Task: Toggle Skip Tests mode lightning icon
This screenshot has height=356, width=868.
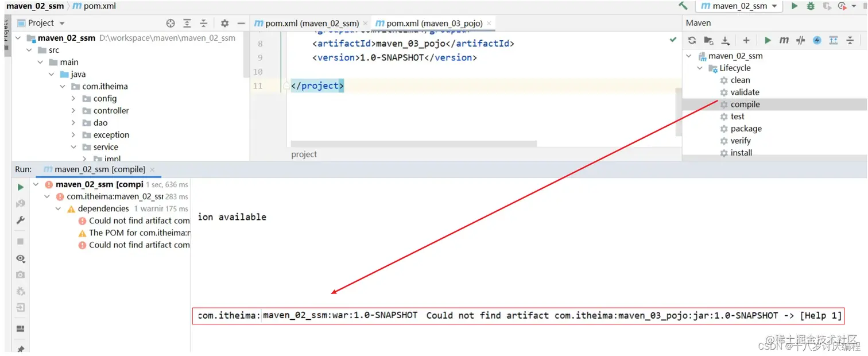Action: click(x=817, y=40)
